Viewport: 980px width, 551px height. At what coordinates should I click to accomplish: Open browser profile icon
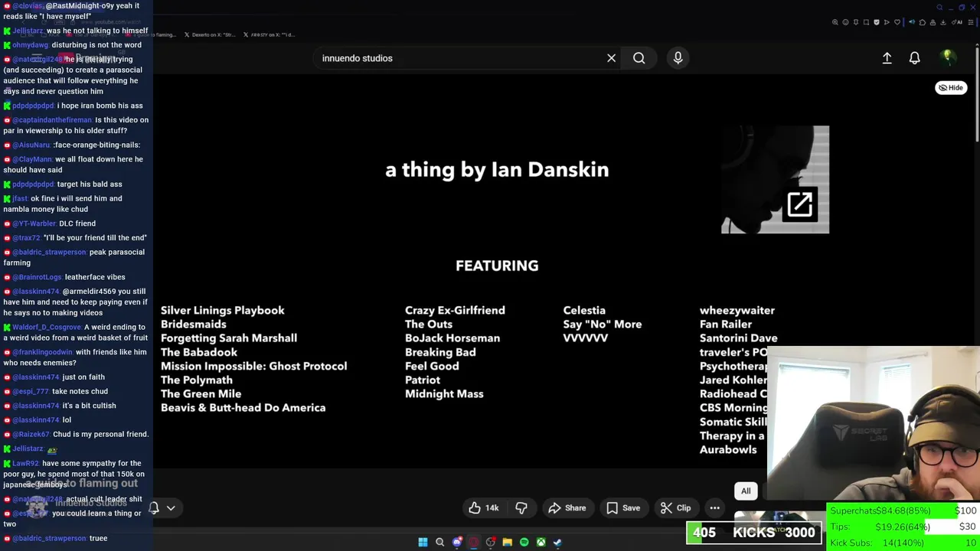(x=933, y=22)
